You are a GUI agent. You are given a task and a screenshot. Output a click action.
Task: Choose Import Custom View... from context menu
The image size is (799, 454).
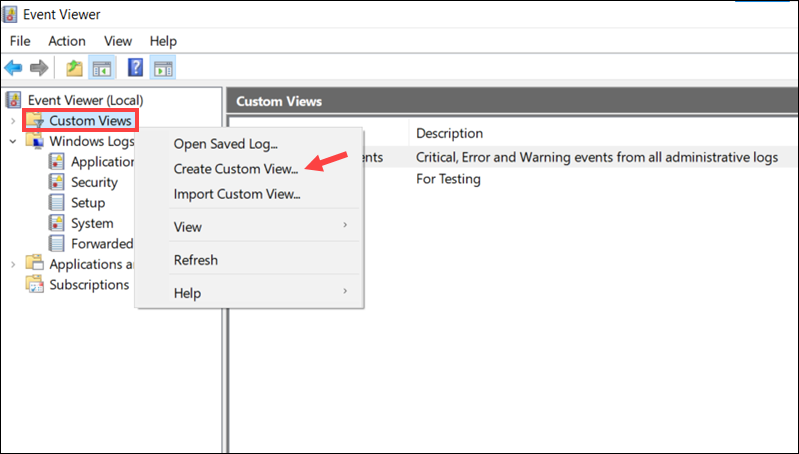click(250, 194)
